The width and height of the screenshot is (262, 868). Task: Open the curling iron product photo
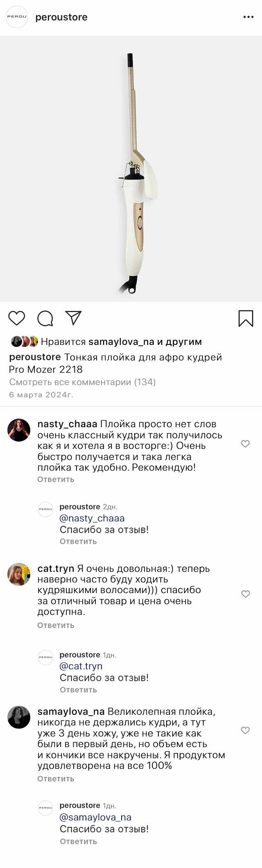tap(131, 169)
